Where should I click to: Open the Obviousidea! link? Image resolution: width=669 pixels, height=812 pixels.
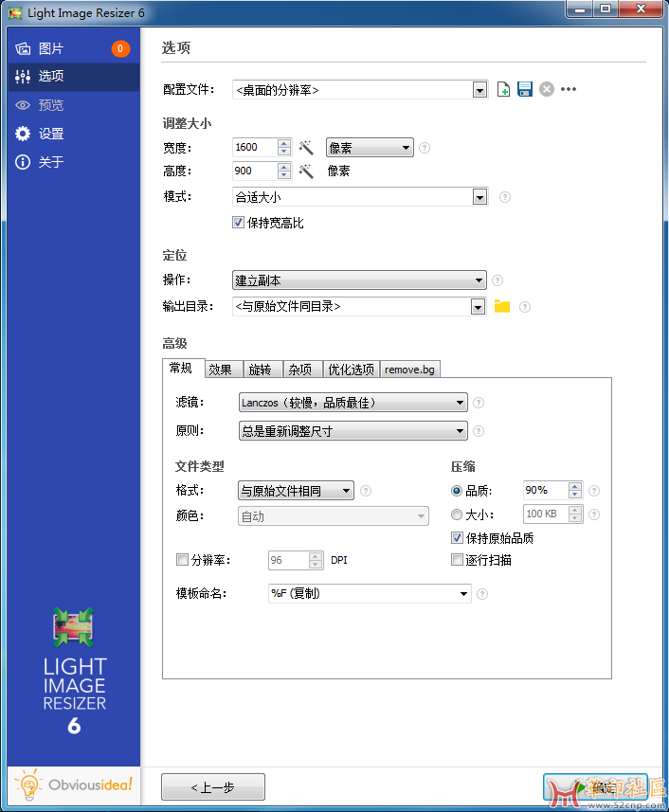[x=75, y=785]
